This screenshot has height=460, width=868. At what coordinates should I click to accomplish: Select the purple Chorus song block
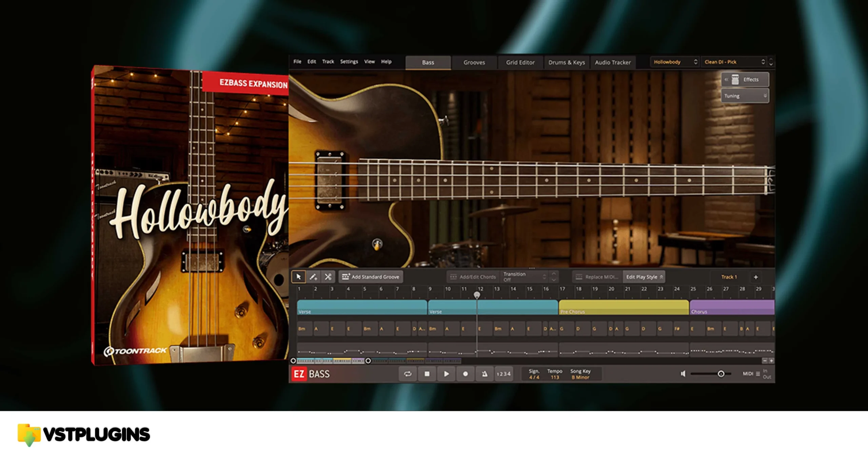(x=732, y=307)
